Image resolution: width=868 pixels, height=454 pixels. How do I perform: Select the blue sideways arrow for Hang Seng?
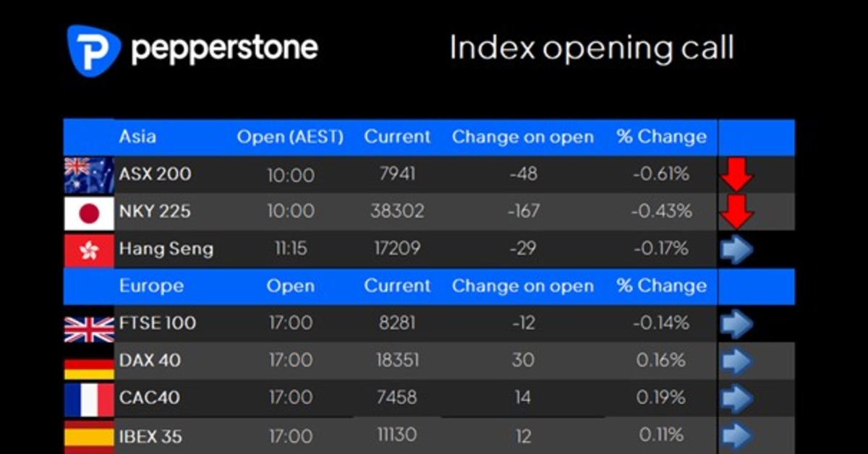[737, 250]
